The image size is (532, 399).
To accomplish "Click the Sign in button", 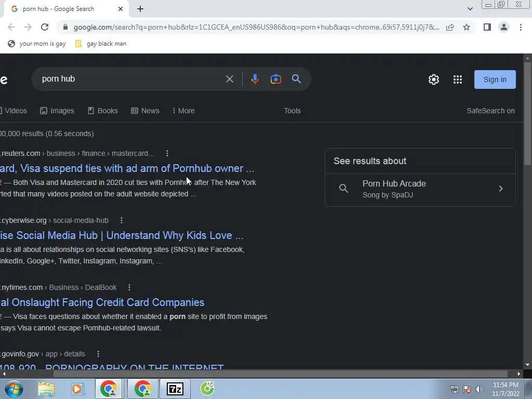I will click(495, 79).
